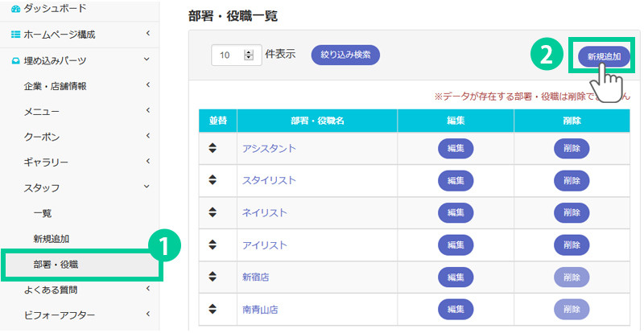Click the sort handle icon for アシスタント row
Image resolution: width=644 pixels, height=333 pixels.
(x=213, y=148)
